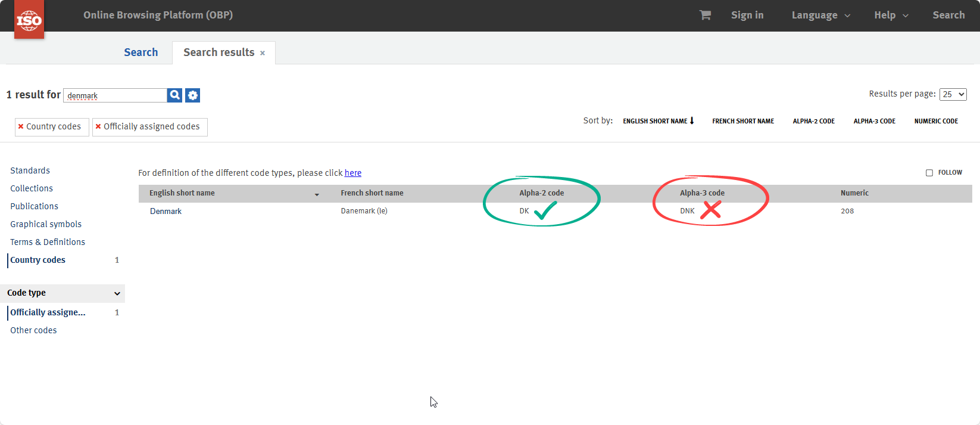Select Country codes in the sidebar

pyautogui.click(x=38, y=260)
